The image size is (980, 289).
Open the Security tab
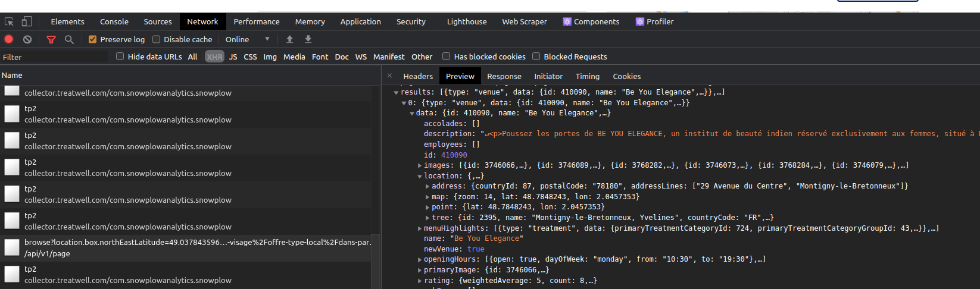click(411, 21)
